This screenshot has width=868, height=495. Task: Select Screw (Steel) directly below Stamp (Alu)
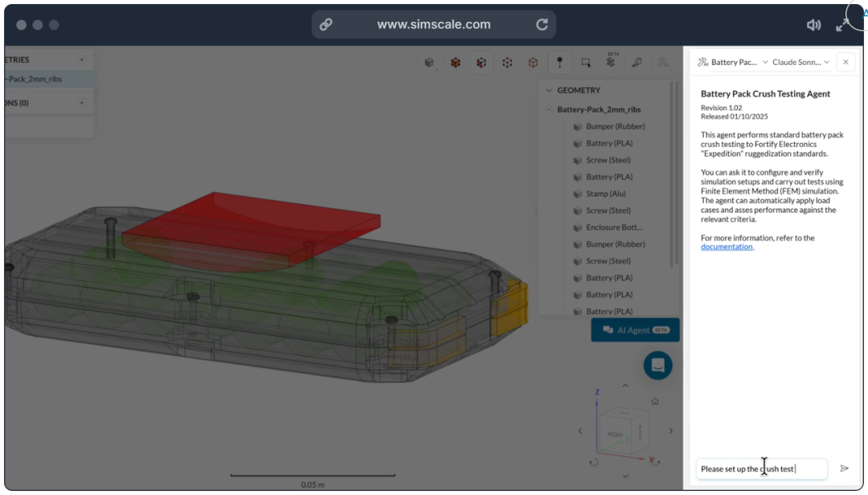pyautogui.click(x=608, y=211)
